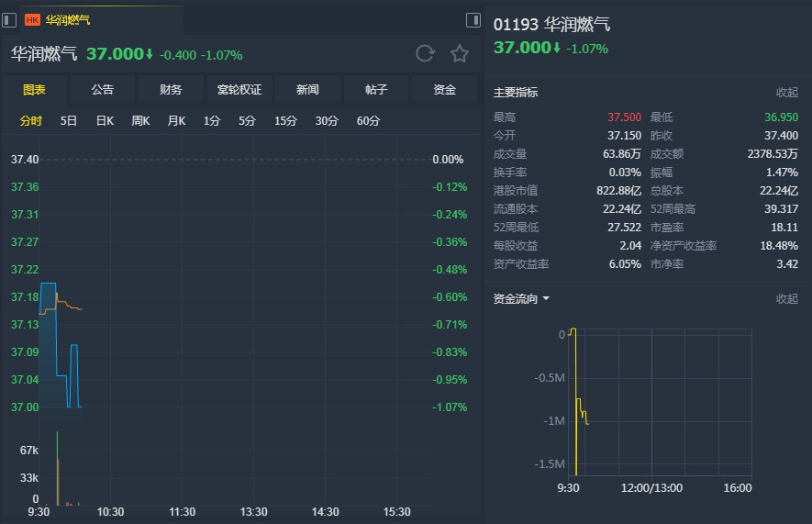The width and height of the screenshot is (812, 524).
Task: Click the 37.40 price axis label
Action: point(25,160)
